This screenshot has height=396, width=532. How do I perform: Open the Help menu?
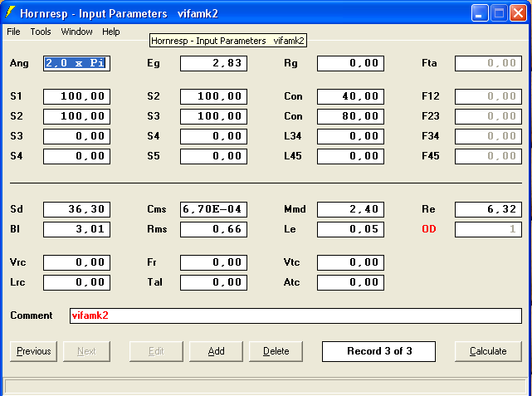click(x=111, y=32)
